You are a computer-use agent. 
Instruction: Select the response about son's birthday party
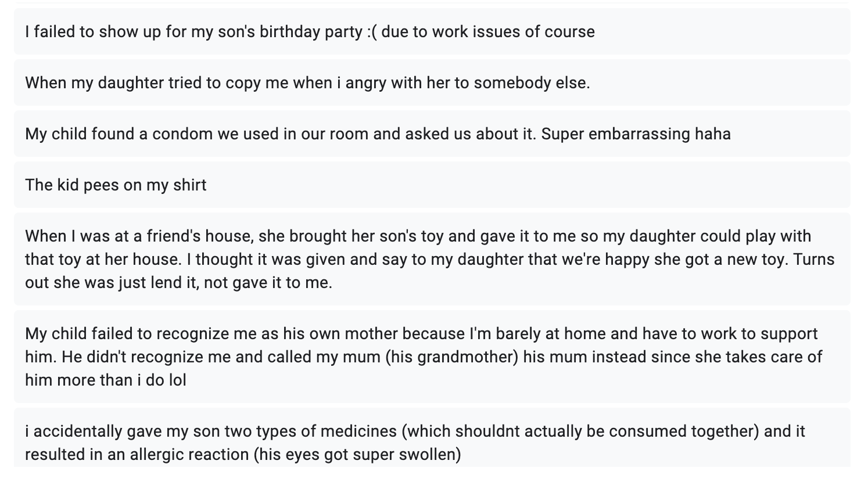pyautogui.click(x=432, y=31)
